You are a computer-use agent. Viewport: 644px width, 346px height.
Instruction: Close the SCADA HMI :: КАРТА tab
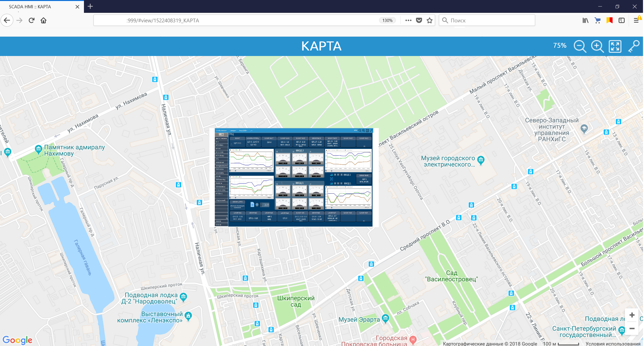pyautogui.click(x=77, y=7)
